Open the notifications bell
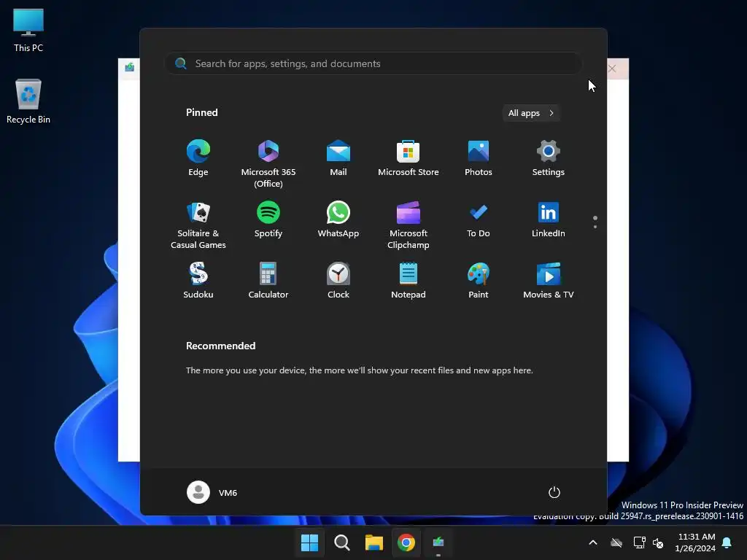 coord(727,542)
